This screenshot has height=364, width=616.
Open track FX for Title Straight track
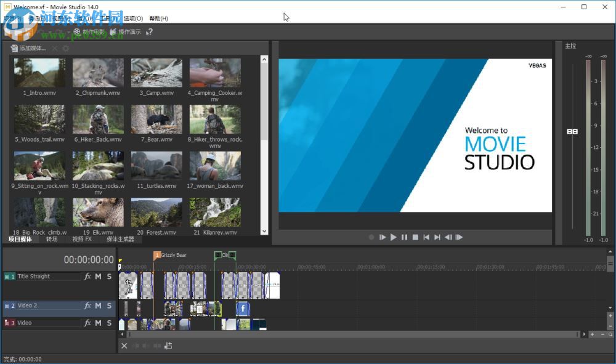[x=87, y=277]
